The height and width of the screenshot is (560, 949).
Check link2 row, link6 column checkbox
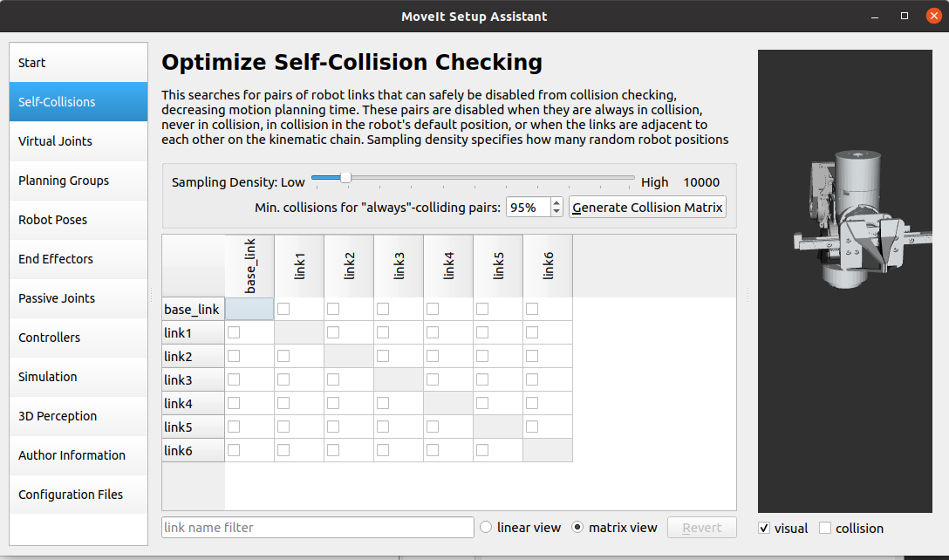click(x=532, y=356)
